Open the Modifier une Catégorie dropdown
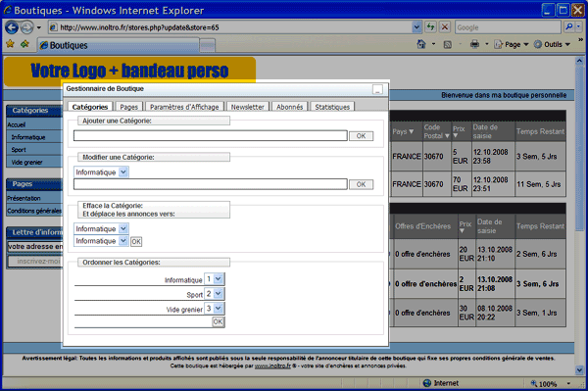588x391 pixels. point(101,172)
